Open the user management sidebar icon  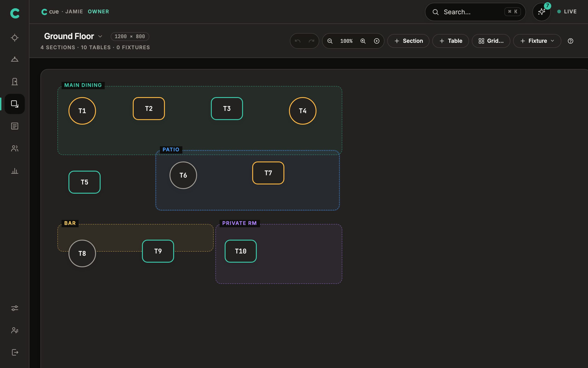pos(15,330)
